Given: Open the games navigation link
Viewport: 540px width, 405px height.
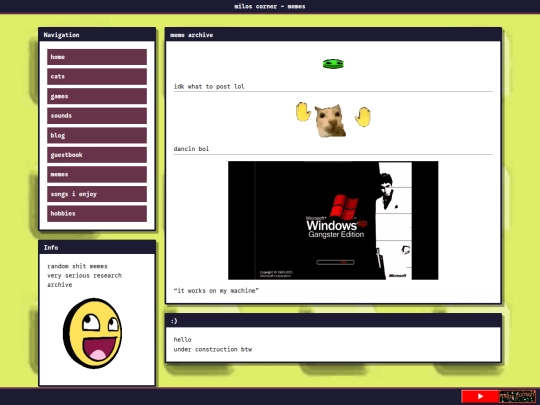Looking at the screenshot, I should pyautogui.click(x=97, y=96).
